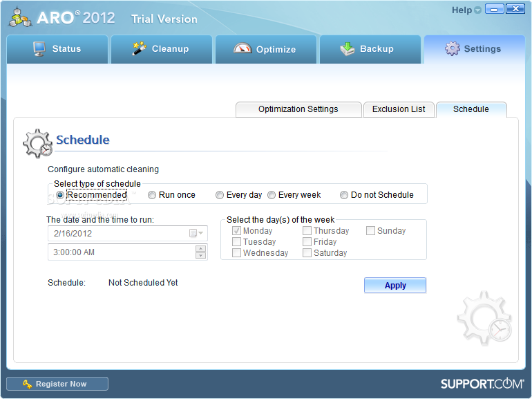This screenshot has width=532, height=399.
Task: Click the time field showing 3:00:00 AM
Action: point(128,252)
